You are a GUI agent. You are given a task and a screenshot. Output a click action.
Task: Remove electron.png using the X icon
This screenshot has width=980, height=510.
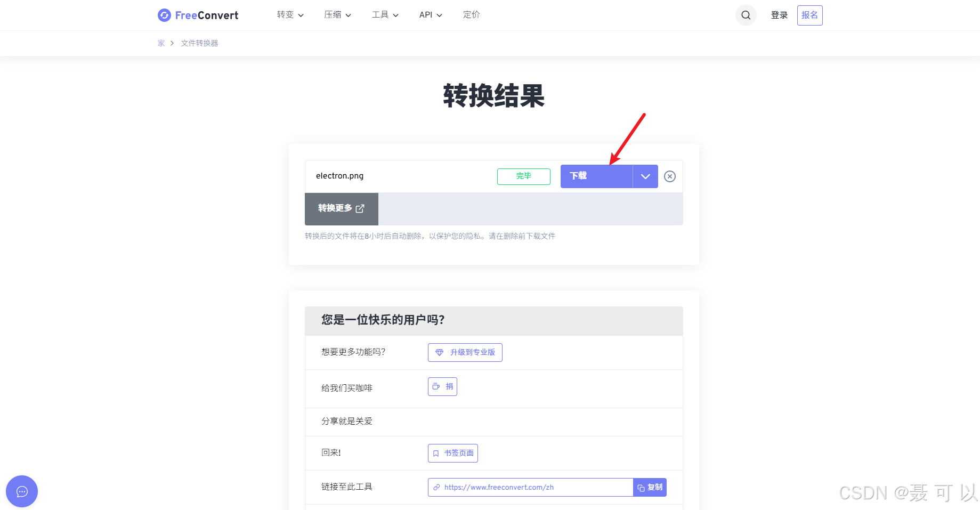point(669,176)
